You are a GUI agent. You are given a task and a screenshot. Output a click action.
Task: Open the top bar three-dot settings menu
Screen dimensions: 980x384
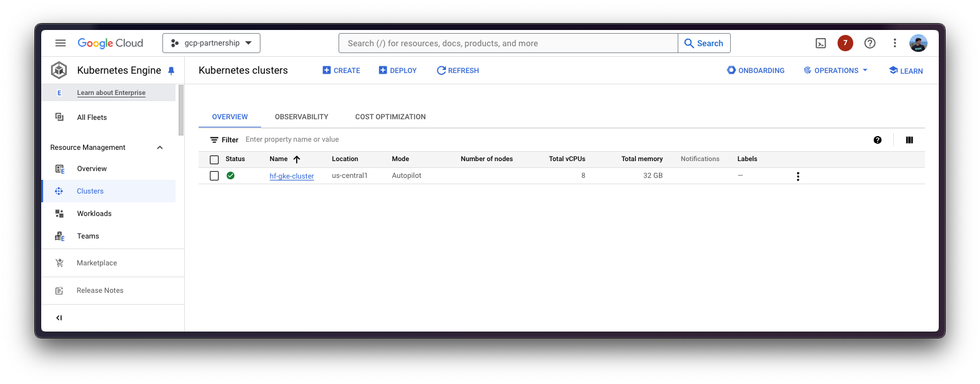point(894,43)
